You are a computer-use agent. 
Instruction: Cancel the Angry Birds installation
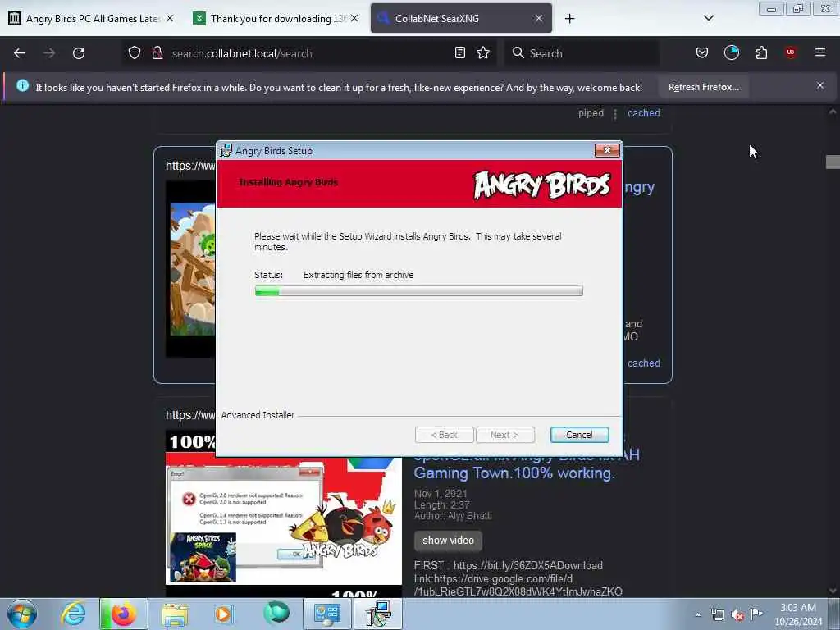pyautogui.click(x=579, y=435)
